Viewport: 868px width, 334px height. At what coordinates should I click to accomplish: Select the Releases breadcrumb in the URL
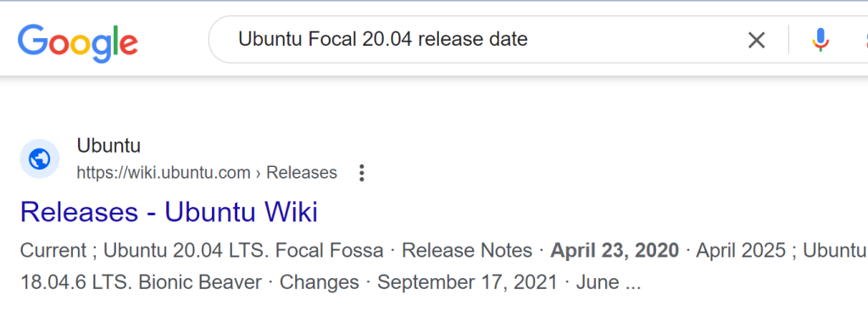(302, 173)
